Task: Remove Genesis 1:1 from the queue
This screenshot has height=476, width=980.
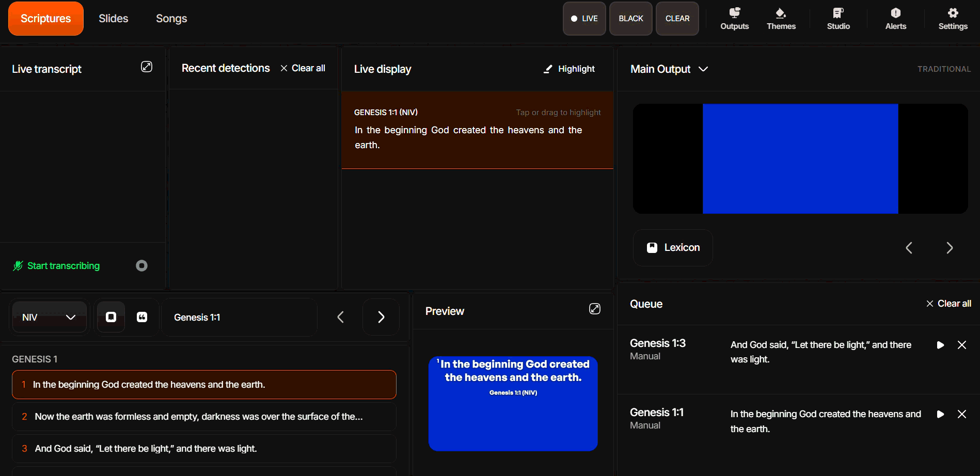Action: [x=961, y=414]
